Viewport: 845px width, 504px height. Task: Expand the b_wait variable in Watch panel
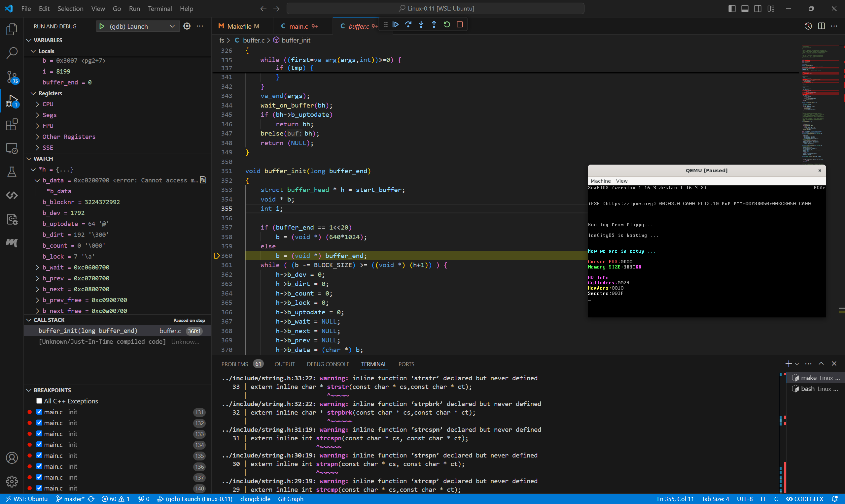click(x=38, y=267)
